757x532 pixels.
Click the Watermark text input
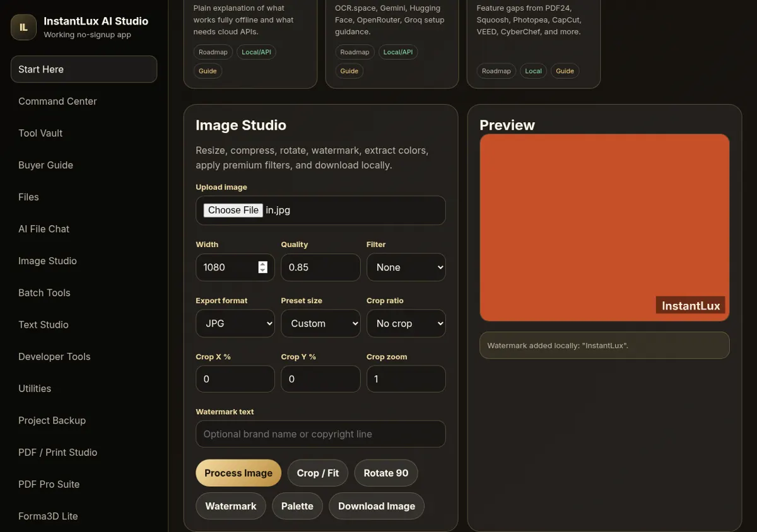pyautogui.click(x=320, y=434)
